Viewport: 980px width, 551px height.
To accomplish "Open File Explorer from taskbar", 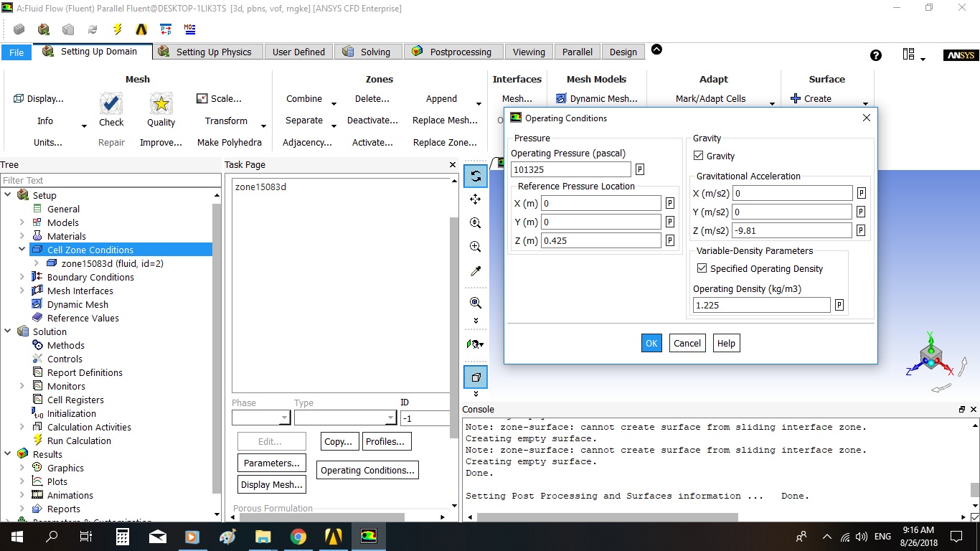I will tap(263, 536).
